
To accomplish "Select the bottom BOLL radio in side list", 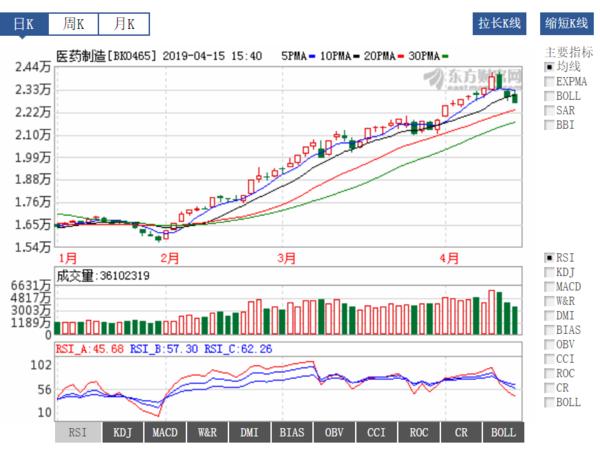I will (x=549, y=403).
